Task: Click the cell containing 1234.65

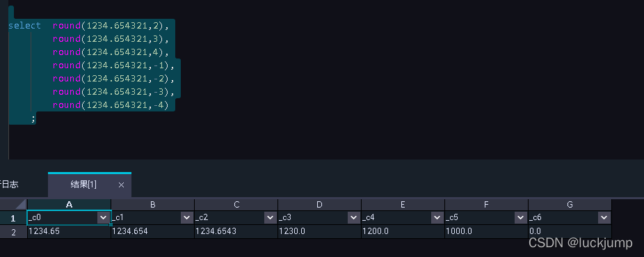Action: tap(69, 231)
